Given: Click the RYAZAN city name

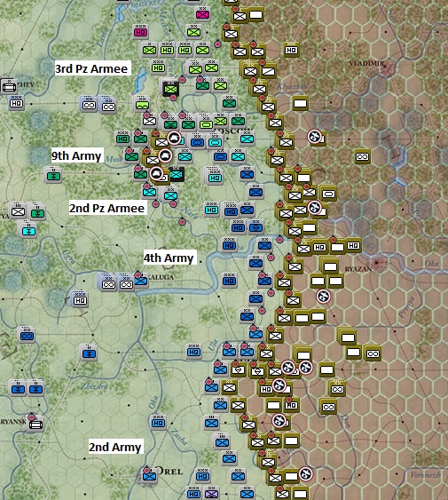Looking at the screenshot, I should coord(358,269).
